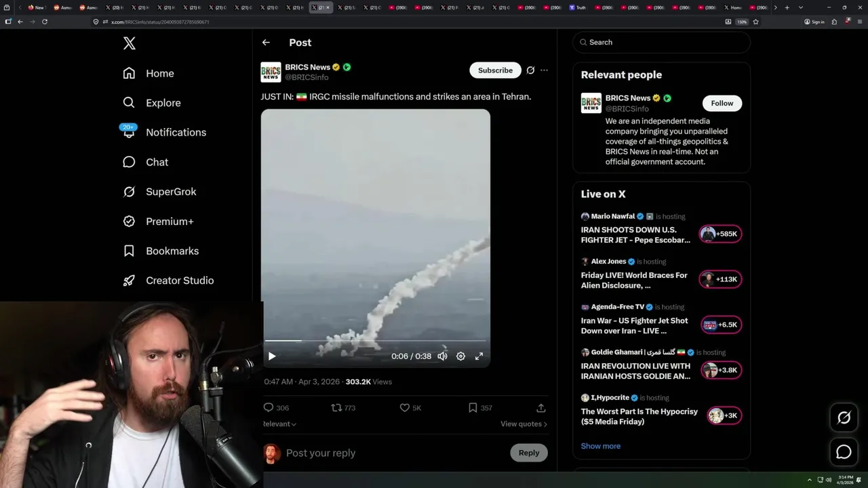Open video settings gear

460,356
